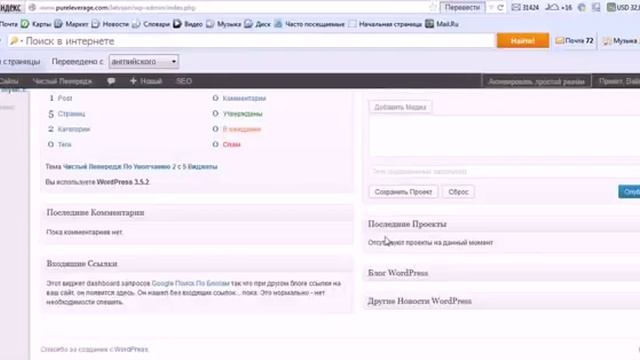This screenshot has width=640, height=360.
Task: Open the Начальная страница bookmark
Action: click(386, 24)
